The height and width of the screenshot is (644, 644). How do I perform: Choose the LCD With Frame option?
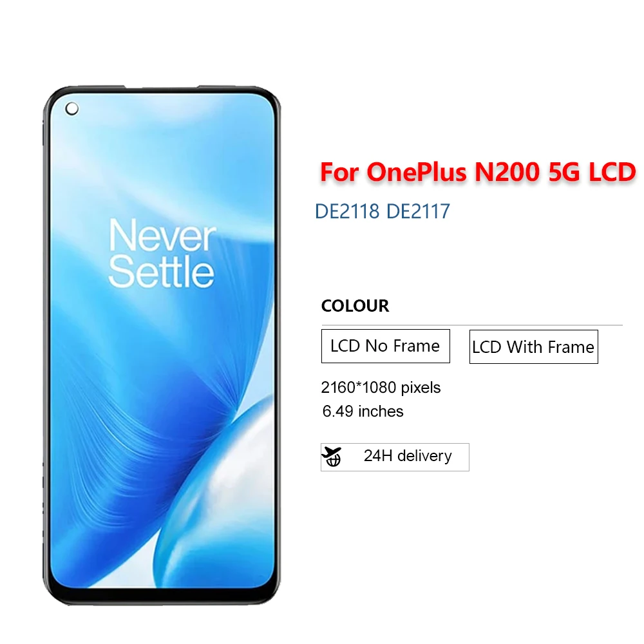tap(533, 346)
